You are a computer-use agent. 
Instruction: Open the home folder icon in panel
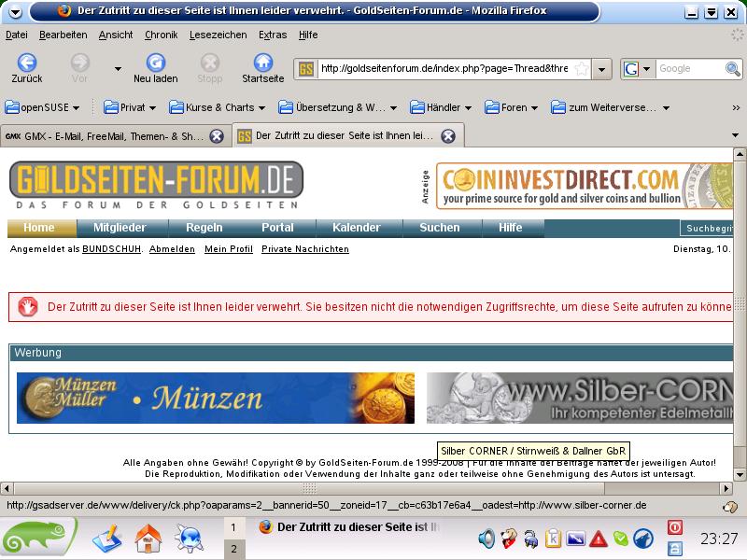tap(148, 539)
